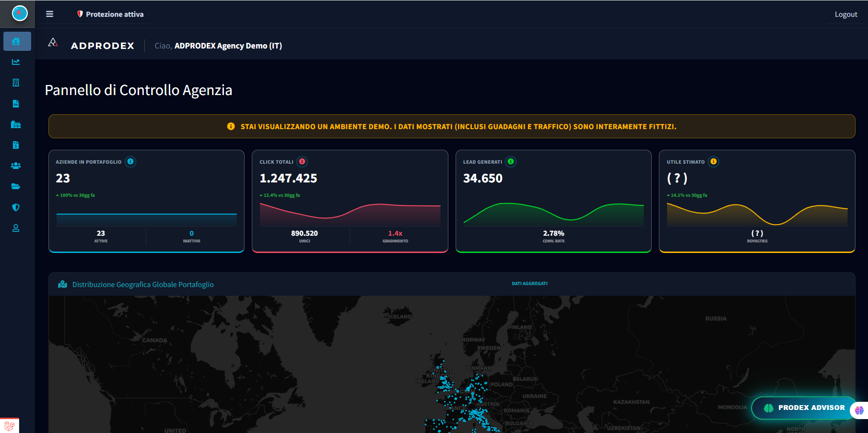Open the shield security sidebar icon
The height and width of the screenshot is (433, 868).
16,207
